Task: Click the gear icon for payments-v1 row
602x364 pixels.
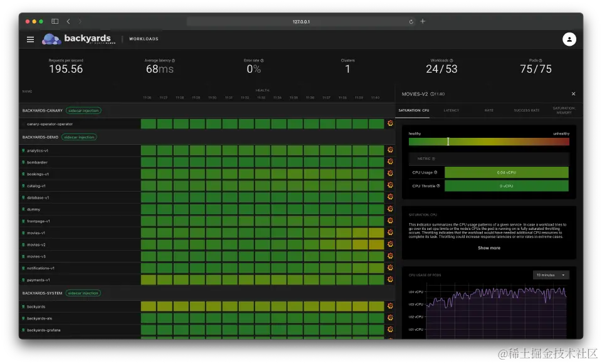Action: pos(390,279)
